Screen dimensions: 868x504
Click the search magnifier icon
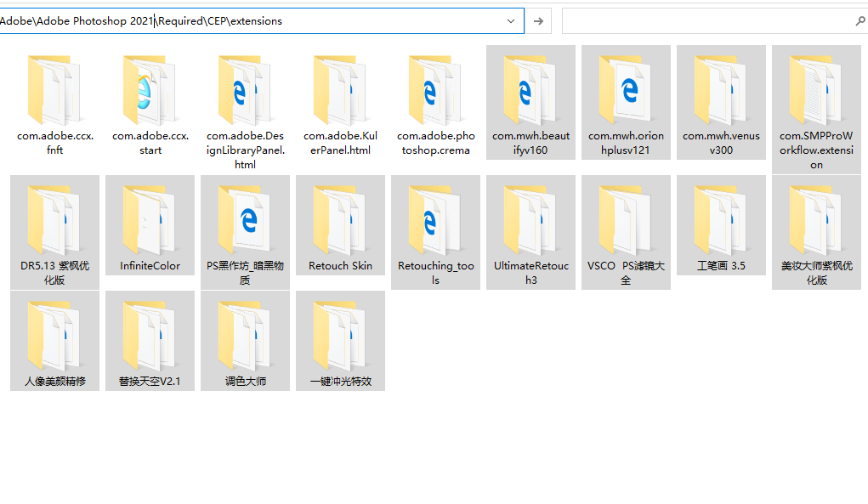[859, 21]
